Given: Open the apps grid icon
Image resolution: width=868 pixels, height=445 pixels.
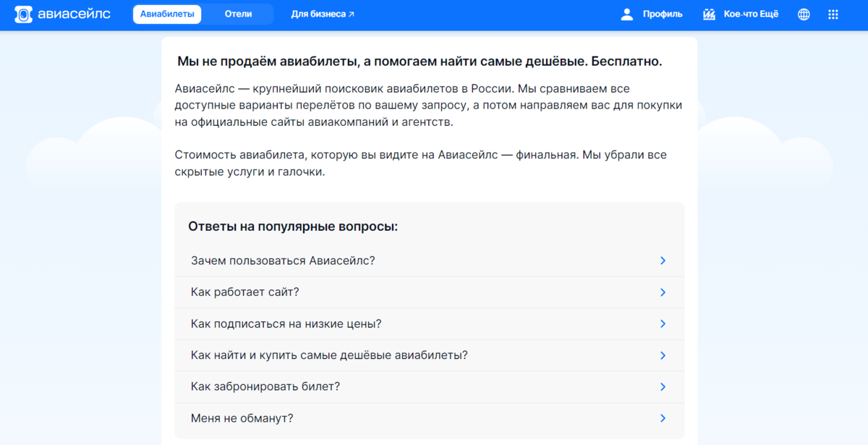Looking at the screenshot, I should (x=833, y=14).
